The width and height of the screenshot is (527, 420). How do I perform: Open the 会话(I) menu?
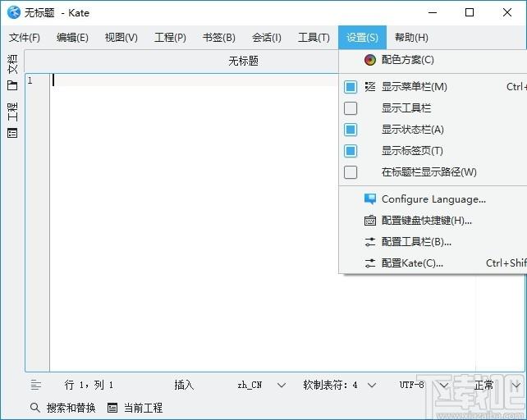267,37
